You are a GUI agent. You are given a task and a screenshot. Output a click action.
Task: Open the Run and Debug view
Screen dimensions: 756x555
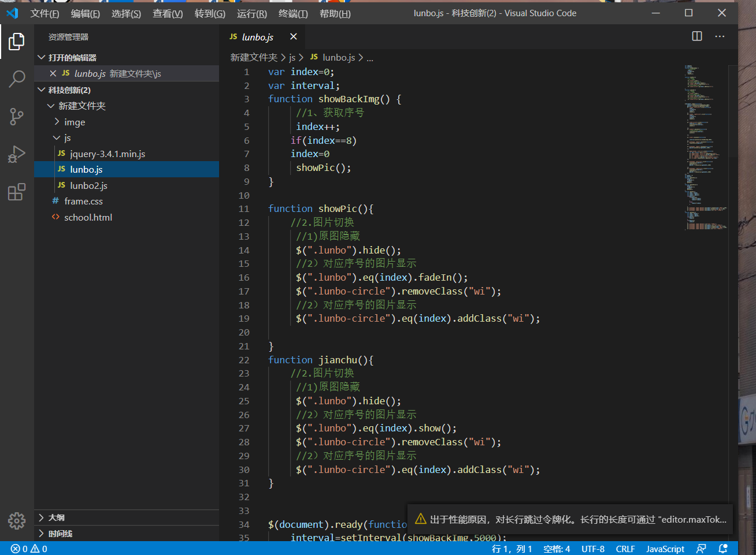pyautogui.click(x=17, y=154)
